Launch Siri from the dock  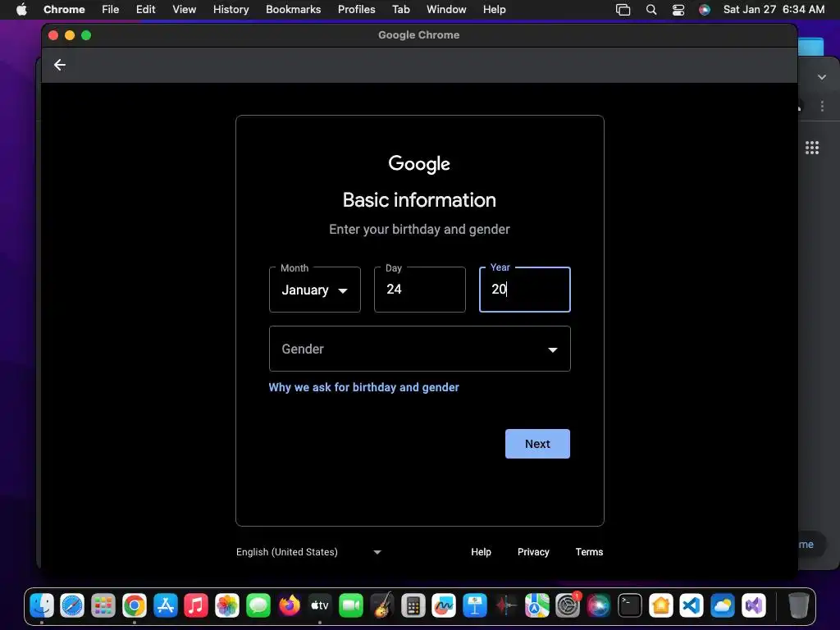598,606
